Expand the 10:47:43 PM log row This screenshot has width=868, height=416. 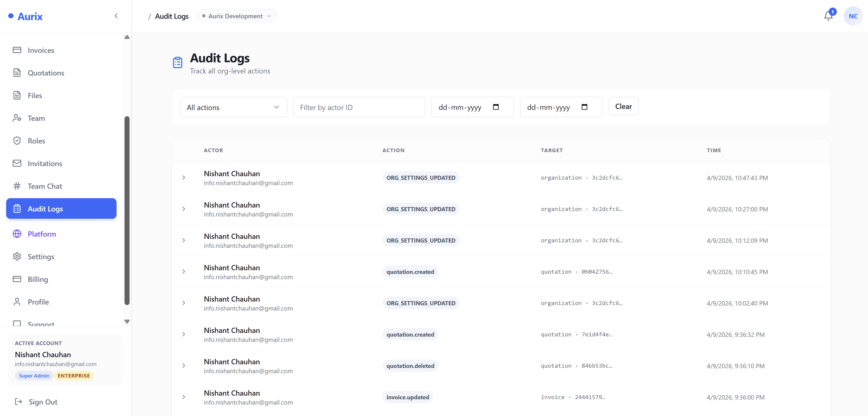184,178
